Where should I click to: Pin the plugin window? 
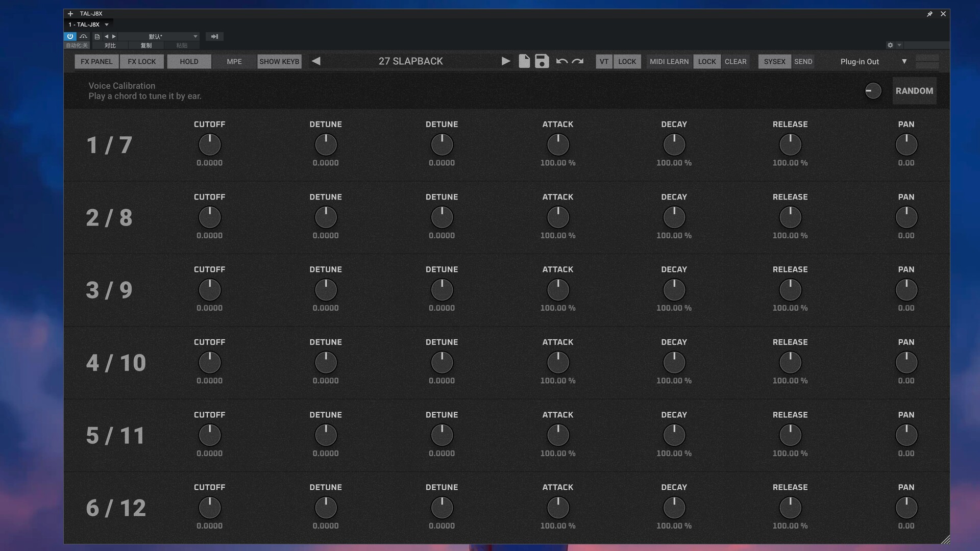tap(929, 14)
